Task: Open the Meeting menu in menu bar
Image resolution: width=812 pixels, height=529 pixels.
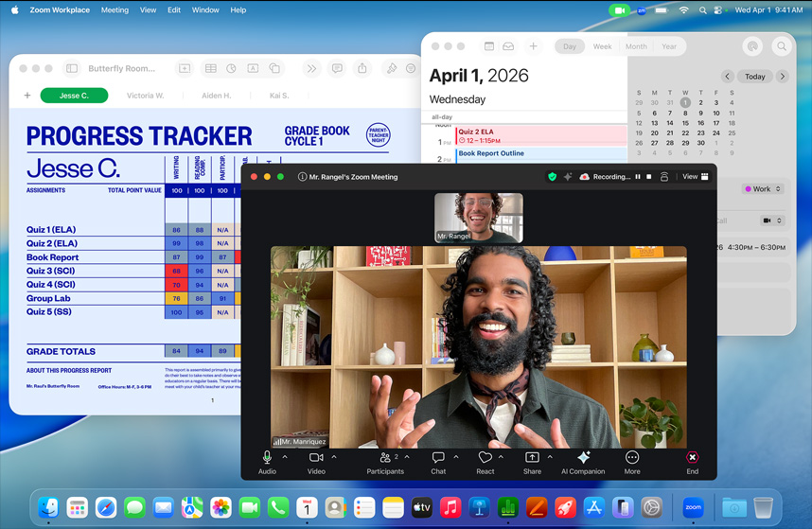Action: (x=115, y=10)
